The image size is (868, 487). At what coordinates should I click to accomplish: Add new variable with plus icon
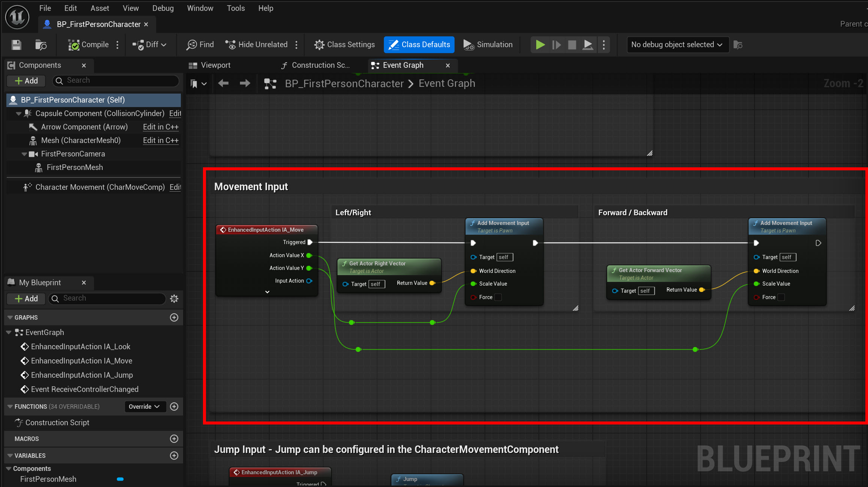coord(174,456)
